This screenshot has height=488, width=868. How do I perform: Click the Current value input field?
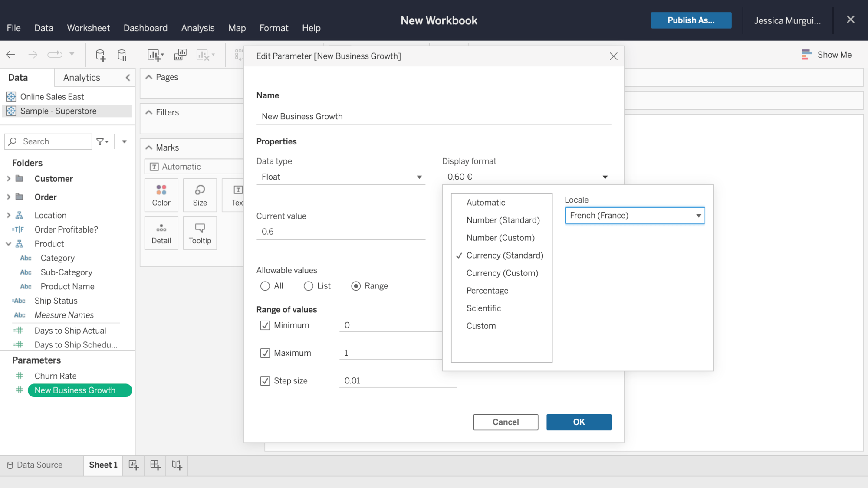coord(341,232)
